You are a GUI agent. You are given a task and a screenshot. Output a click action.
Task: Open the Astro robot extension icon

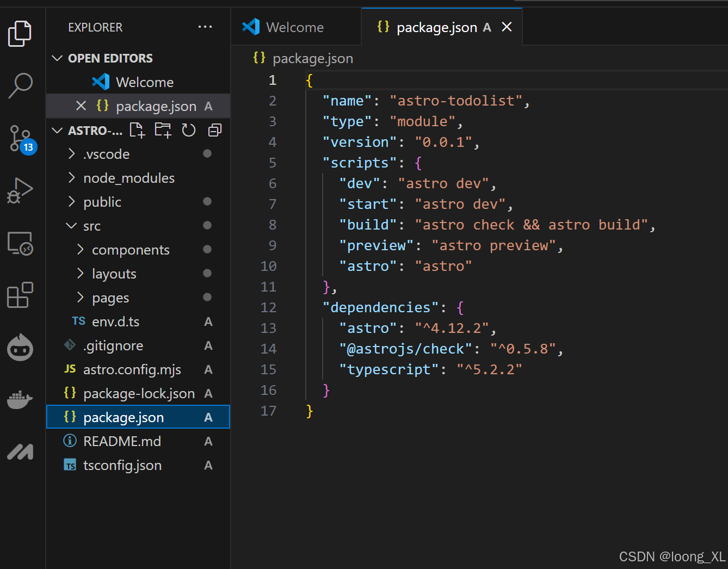[x=20, y=348]
